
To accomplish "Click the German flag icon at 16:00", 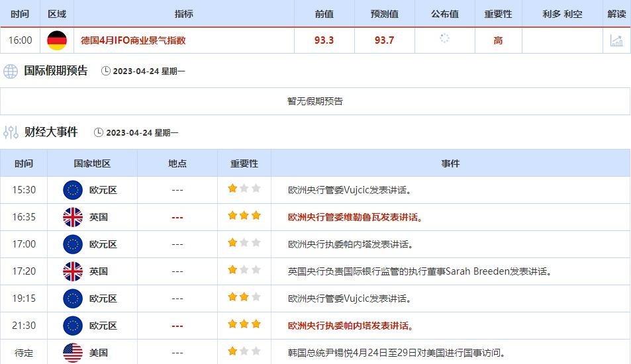I will pyautogui.click(x=57, y=40).
